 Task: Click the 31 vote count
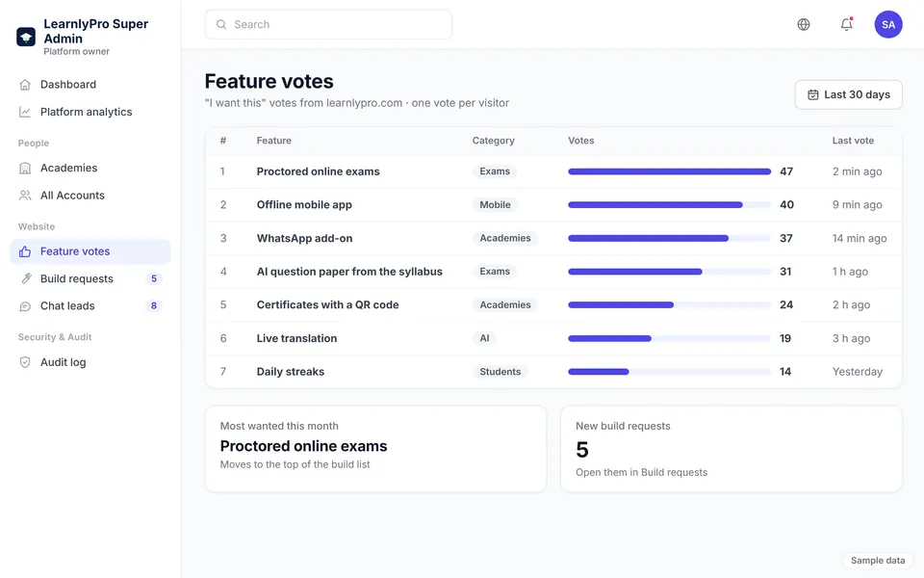[x=785, y=272]
